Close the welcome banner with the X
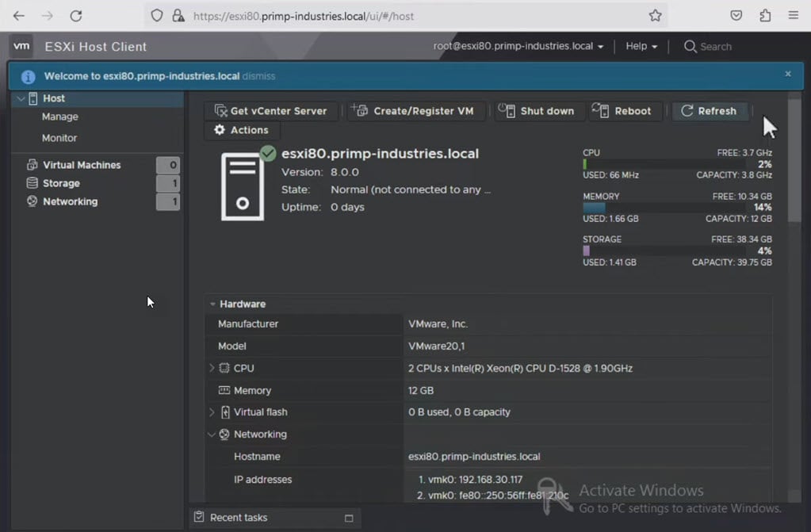Image resolution: width=811 pixels, height=532 pixels. [788, 74]
